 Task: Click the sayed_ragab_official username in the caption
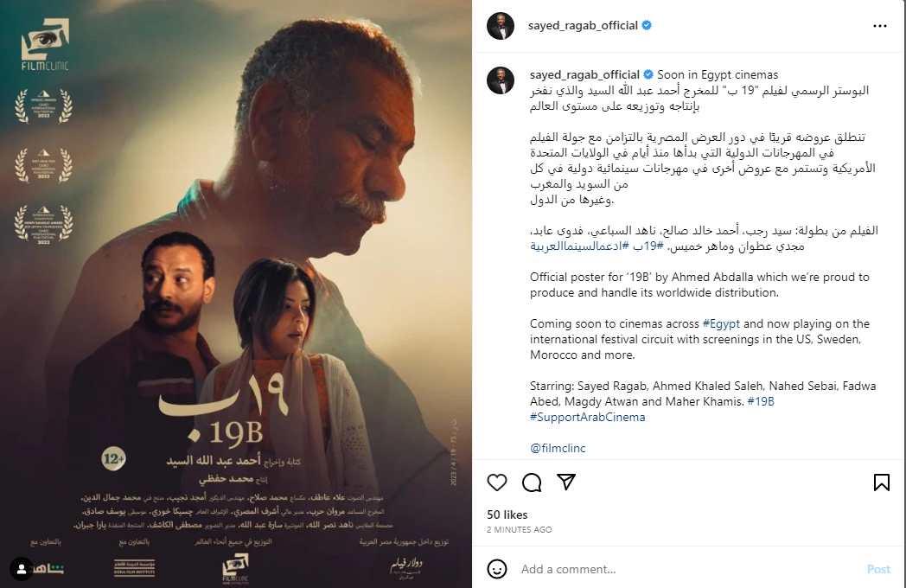(584, 74)
